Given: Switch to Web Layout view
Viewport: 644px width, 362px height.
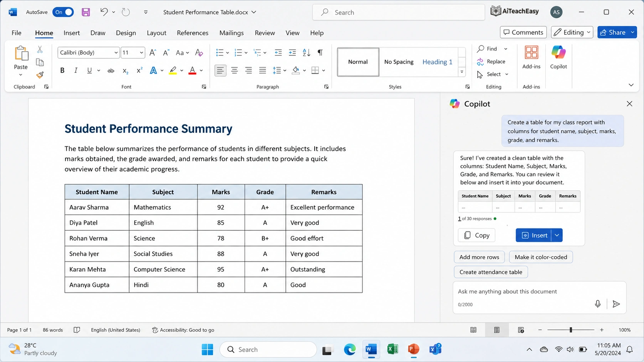Looking at the screenshot, I should click(x=521, y=330).
